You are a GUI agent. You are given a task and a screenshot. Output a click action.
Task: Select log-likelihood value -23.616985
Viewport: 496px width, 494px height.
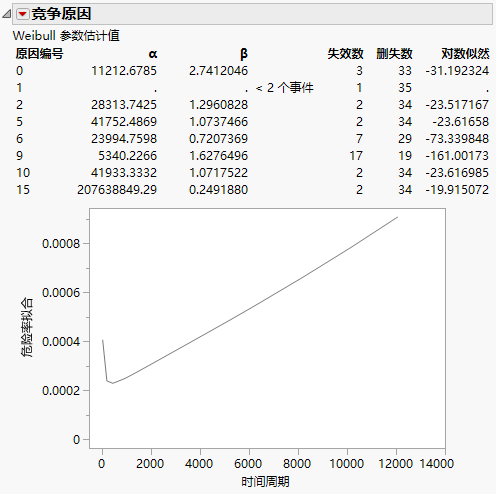click(x=457, y=173)
